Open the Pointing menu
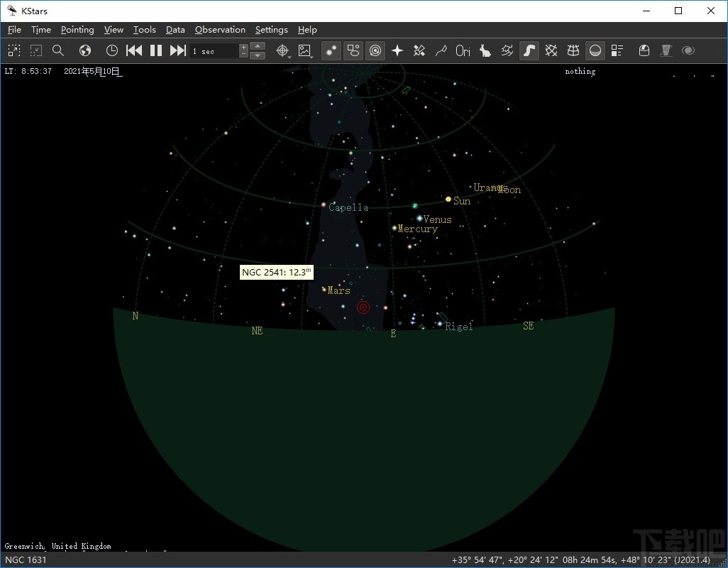This screenshot has width=728, height=568. [77, 30]
